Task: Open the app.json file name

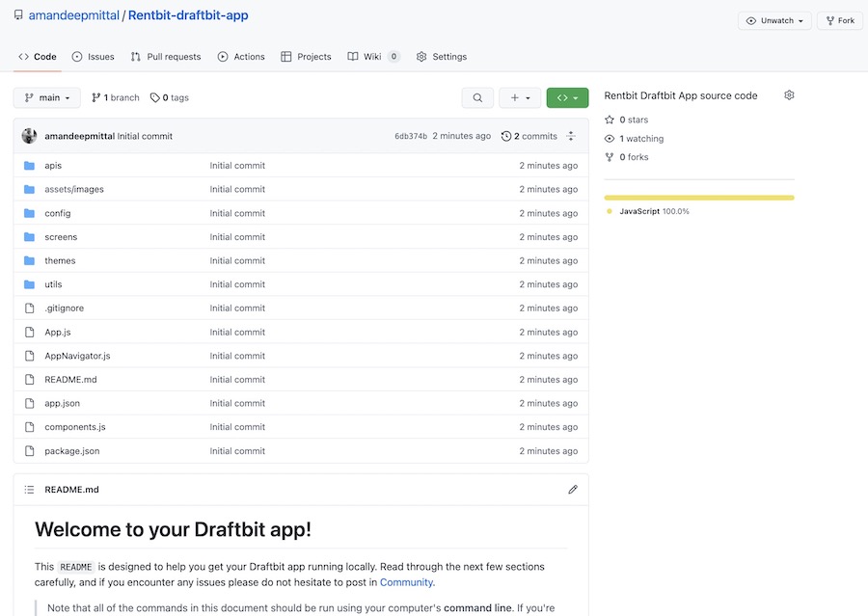Action: pos(62,404)
